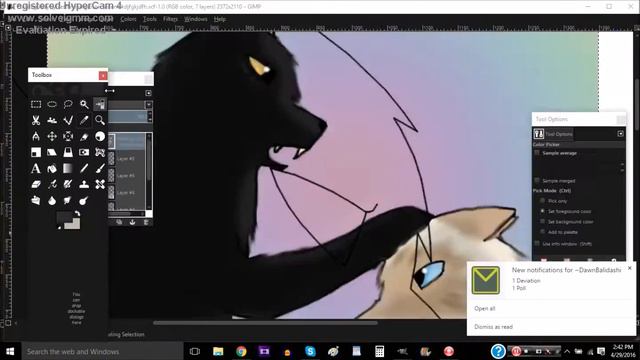Select the Move tool
The width and height of the screenshot is (640, 360).
click(x=52, y=136)
